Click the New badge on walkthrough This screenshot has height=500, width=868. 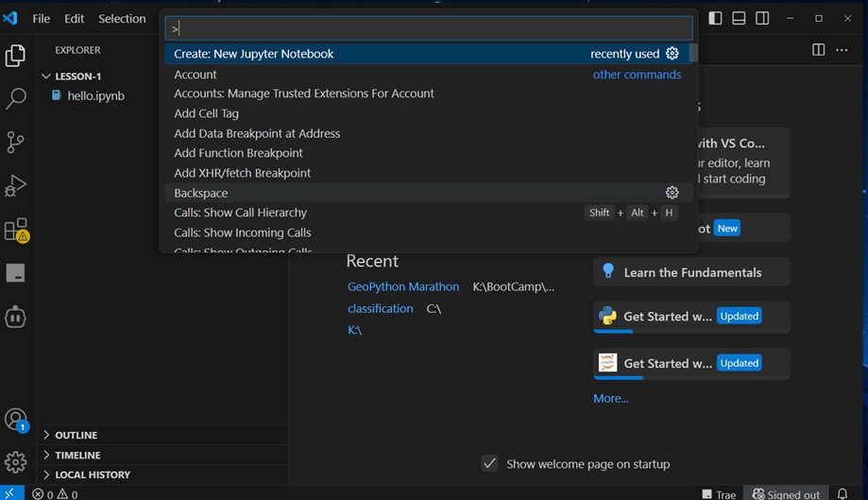[x=727, y=228]
